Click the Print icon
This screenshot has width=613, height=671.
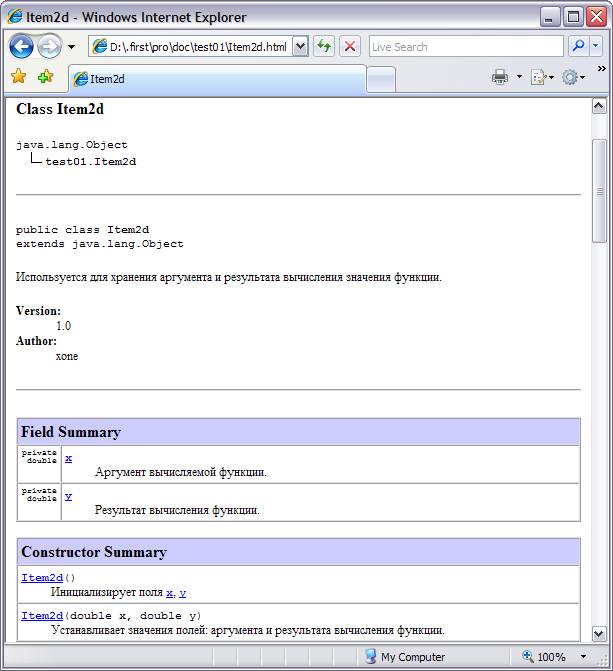(x=500, y=77)
